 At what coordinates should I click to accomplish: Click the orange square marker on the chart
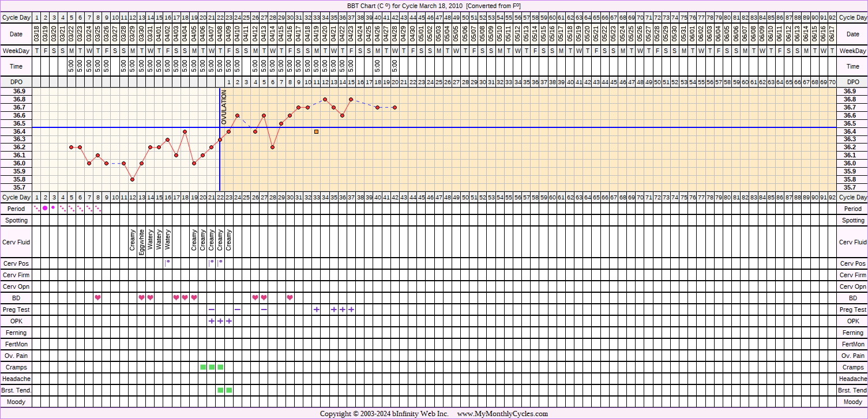coord(317,131)
